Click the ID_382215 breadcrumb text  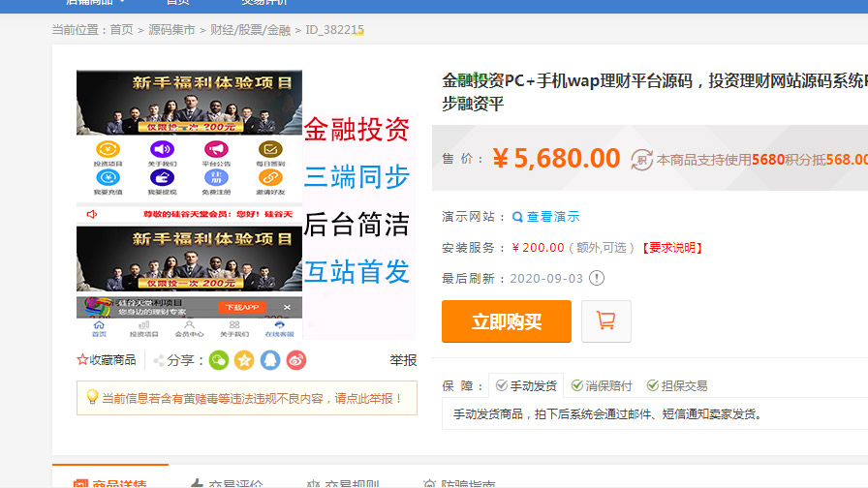pos(334,30)
